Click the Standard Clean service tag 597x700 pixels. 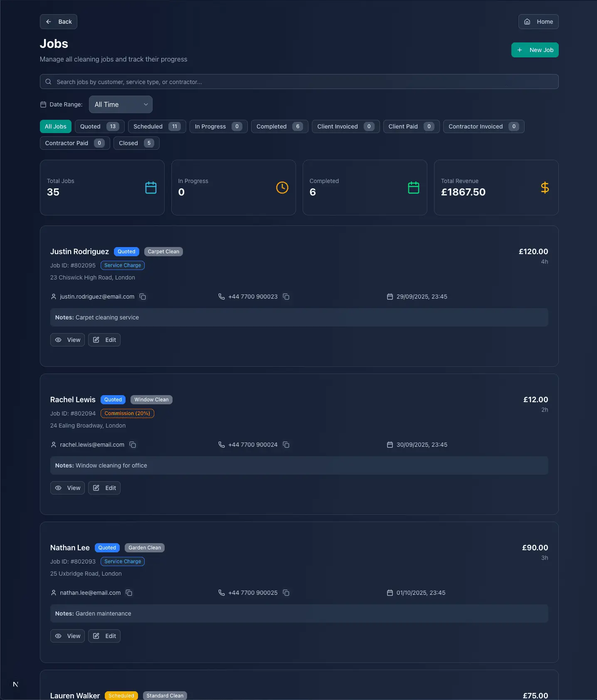(x=165, y=695)
